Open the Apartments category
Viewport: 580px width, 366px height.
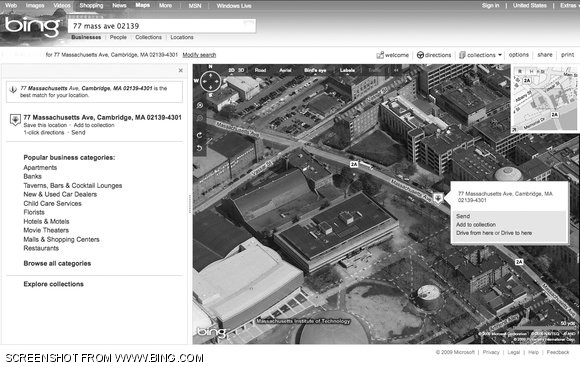coord(40,168)
